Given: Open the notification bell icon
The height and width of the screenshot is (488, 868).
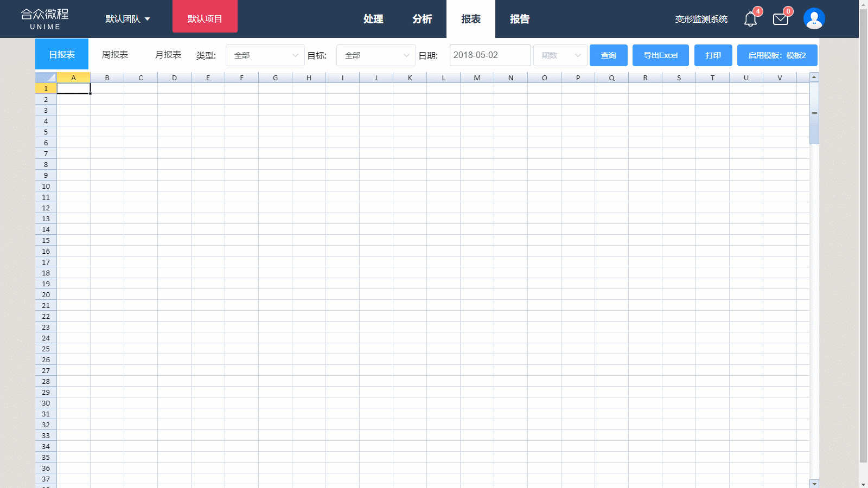Looking at the screenshot, I should click(x=750, y=20).
